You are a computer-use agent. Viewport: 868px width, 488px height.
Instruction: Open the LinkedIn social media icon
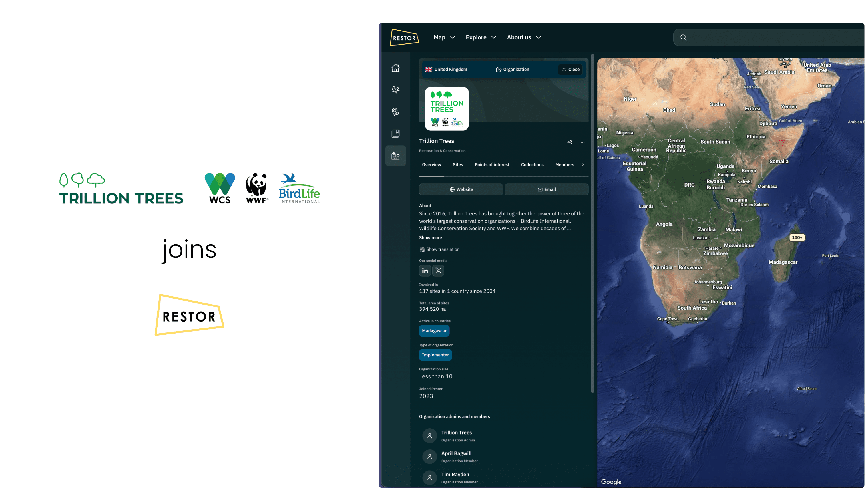[425, 271]
